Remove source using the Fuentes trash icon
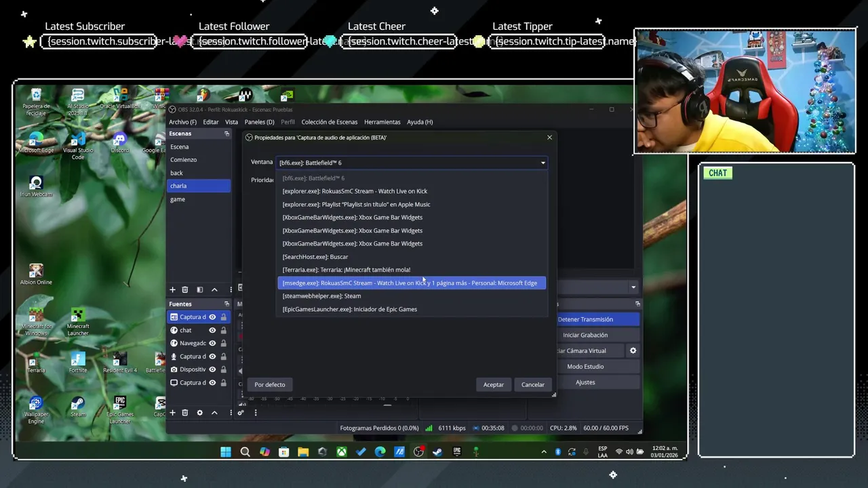This screenshot has height=488, width=868. pos(185,412)
